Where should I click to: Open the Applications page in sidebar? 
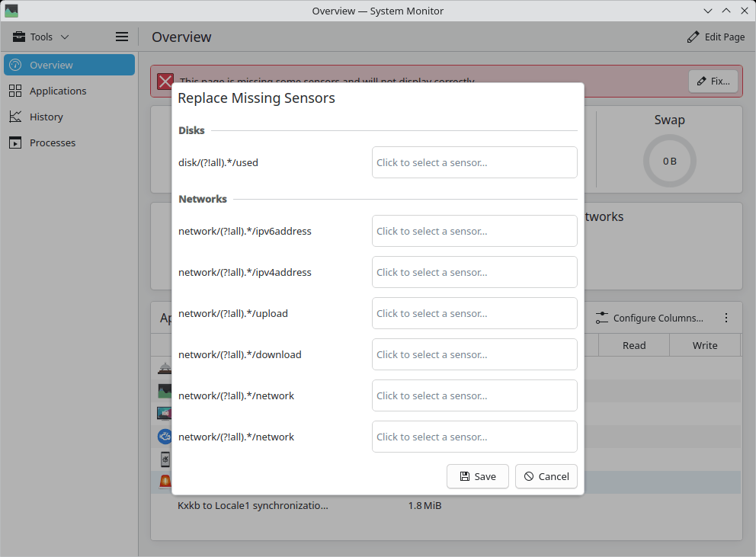tap(58, 91)
